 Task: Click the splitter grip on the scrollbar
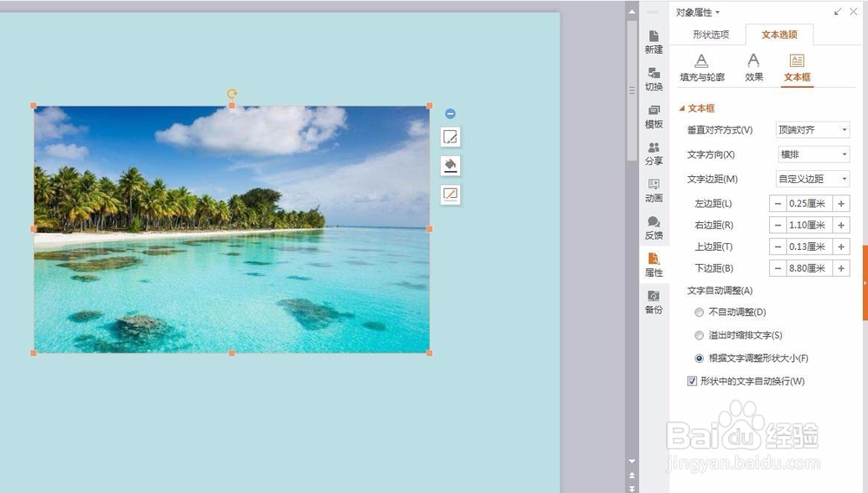point(632,90)
